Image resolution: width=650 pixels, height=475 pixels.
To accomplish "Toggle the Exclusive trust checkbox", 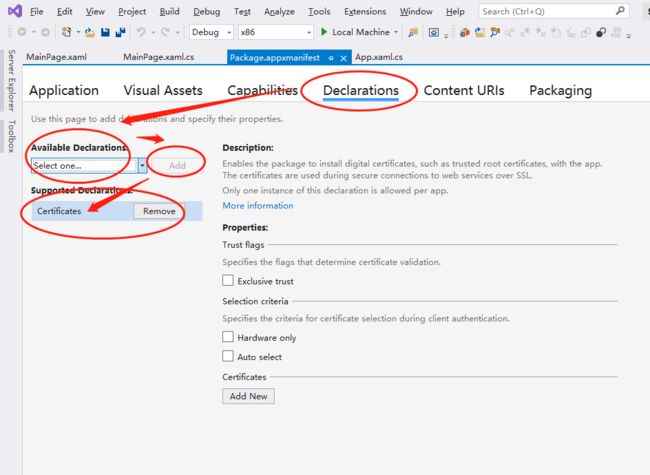I will [x=228, y=281].
